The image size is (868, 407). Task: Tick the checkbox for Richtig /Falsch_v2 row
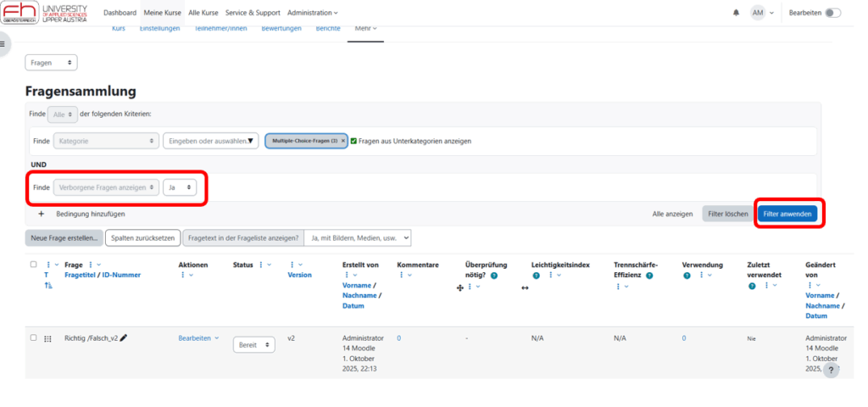[34, 337]
